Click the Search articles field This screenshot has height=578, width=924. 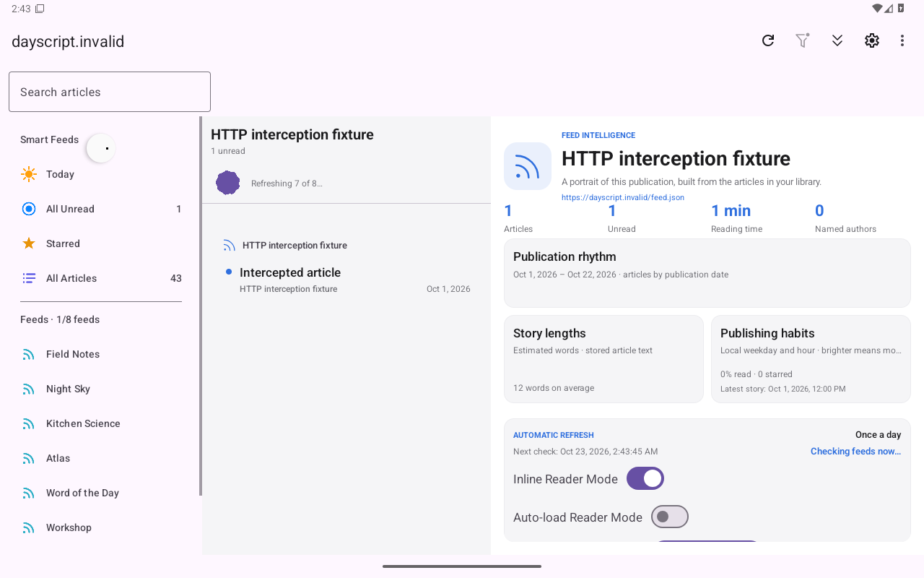[x=110, y=92]
